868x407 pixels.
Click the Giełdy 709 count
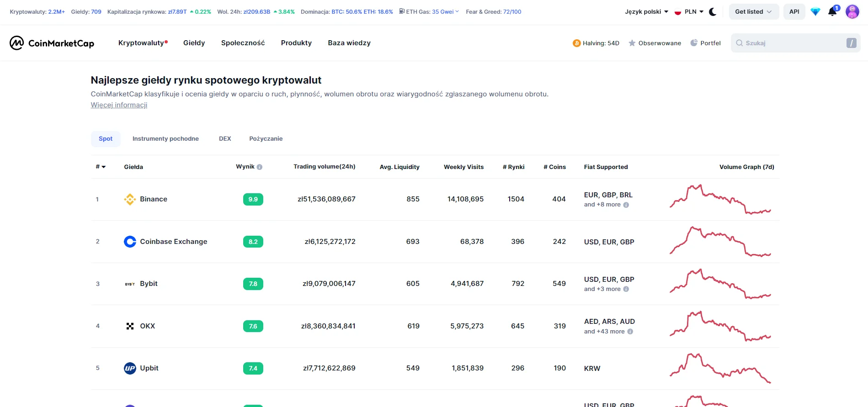tap(96, 12)
